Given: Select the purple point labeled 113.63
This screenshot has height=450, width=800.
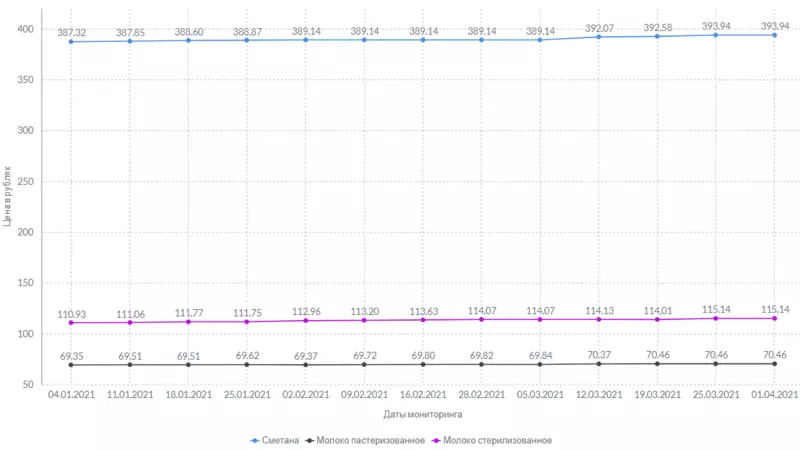Looking at the screenshot, I should pos(423,320).
